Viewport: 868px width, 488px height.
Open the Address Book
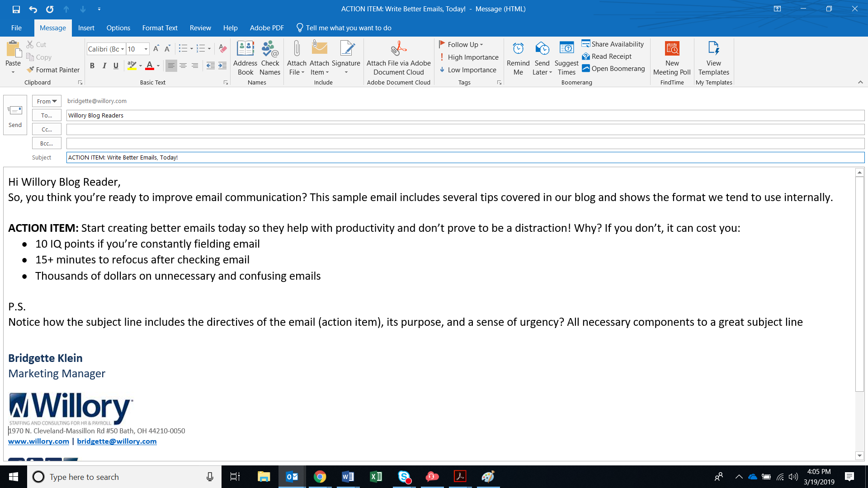[245, 49]
